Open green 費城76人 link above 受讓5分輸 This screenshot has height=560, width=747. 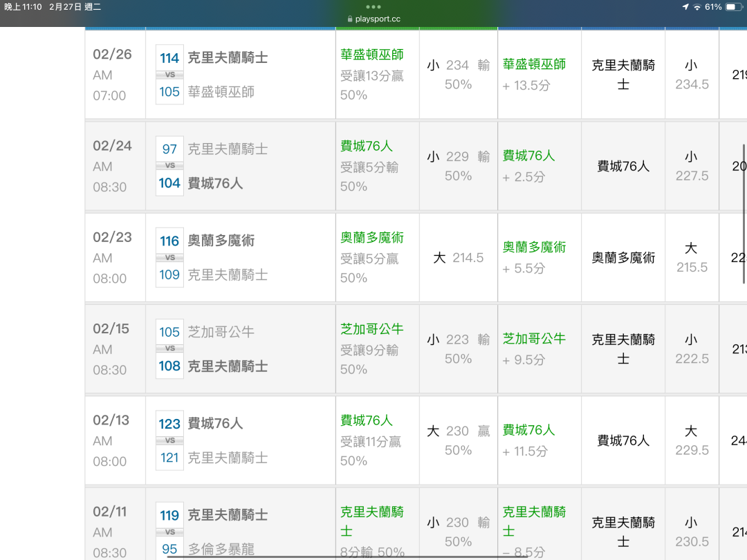[x=367, y=146]
